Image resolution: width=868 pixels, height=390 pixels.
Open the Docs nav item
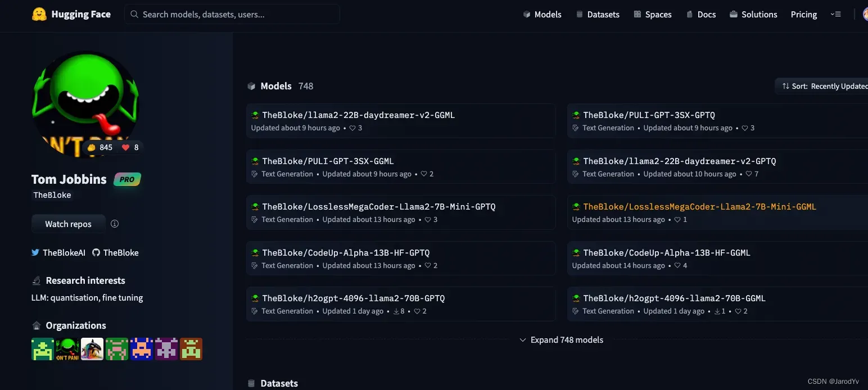tap(701, 14)
